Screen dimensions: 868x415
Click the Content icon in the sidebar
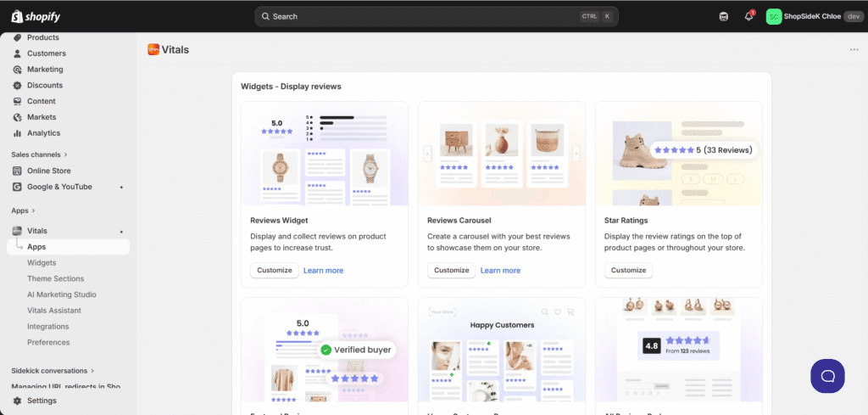pos(17,101)
